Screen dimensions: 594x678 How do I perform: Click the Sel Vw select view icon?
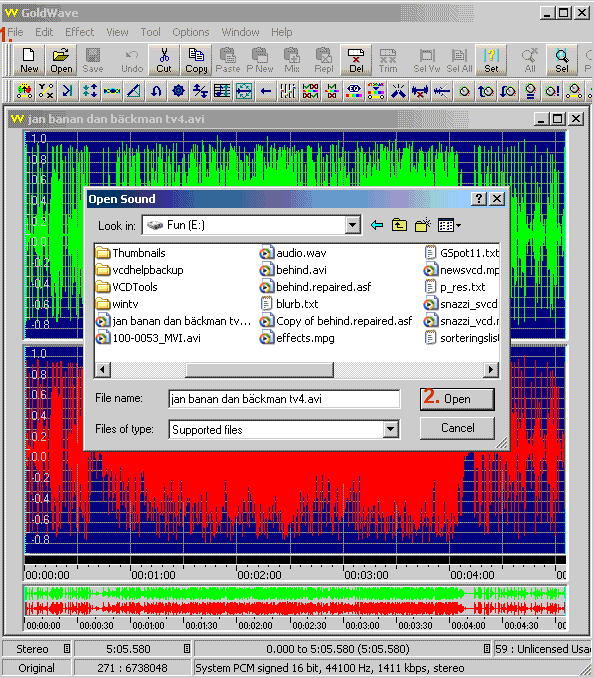(427, 60)
